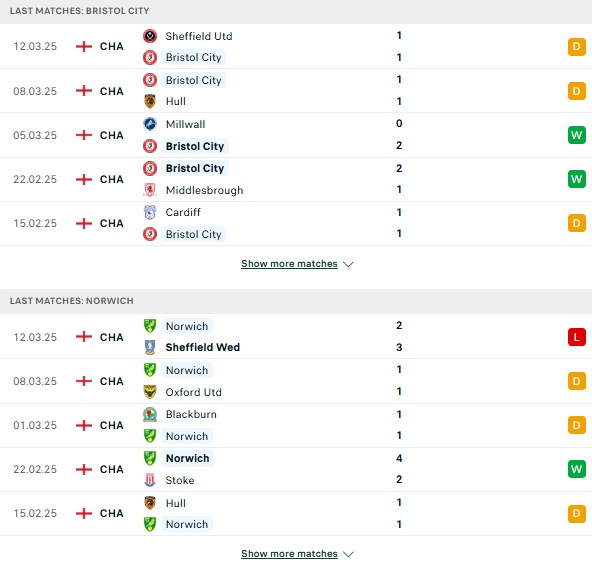592x568 pixels.
Task: Click the Sheffield Utd club crest
Action: click(x=150, y=36)
